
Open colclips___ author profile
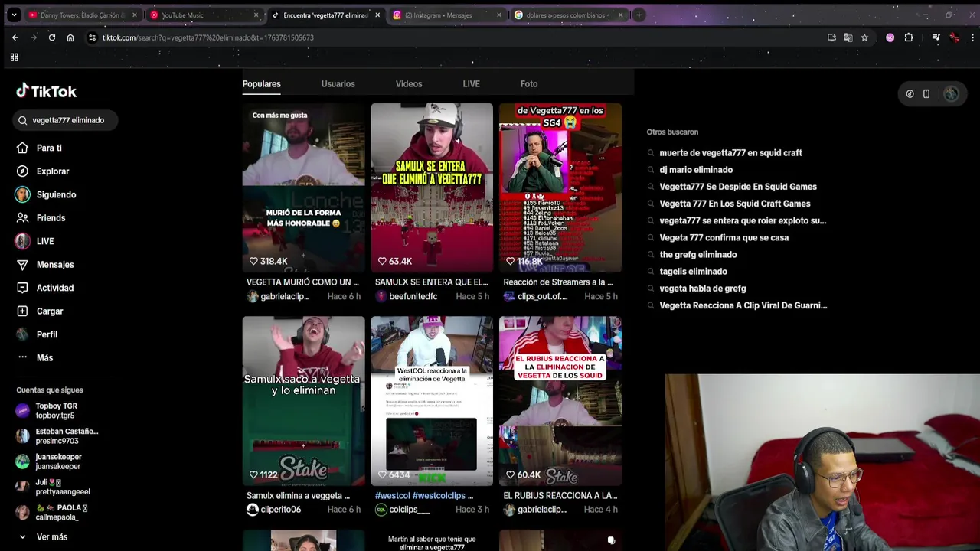[x=409, y=510]
